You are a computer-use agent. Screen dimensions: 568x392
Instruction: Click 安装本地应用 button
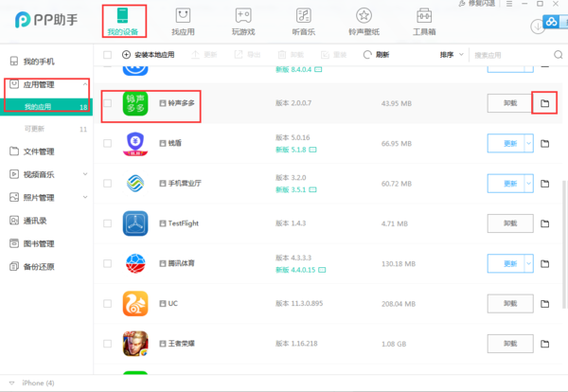[149, 55]
